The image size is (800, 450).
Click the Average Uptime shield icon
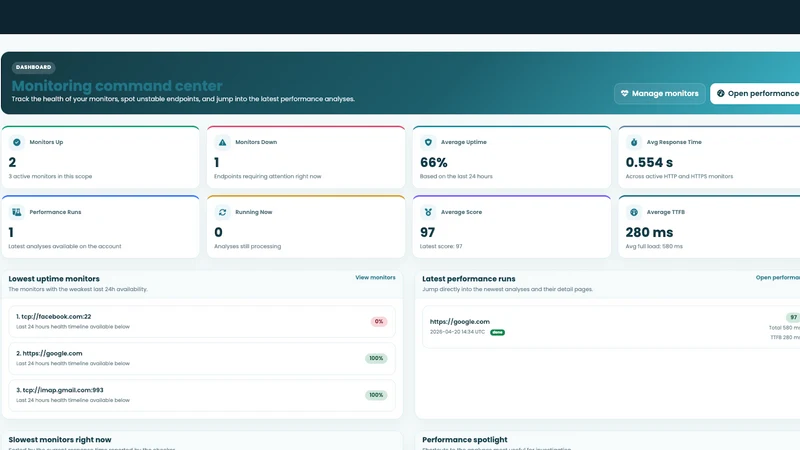coord(428,142)
